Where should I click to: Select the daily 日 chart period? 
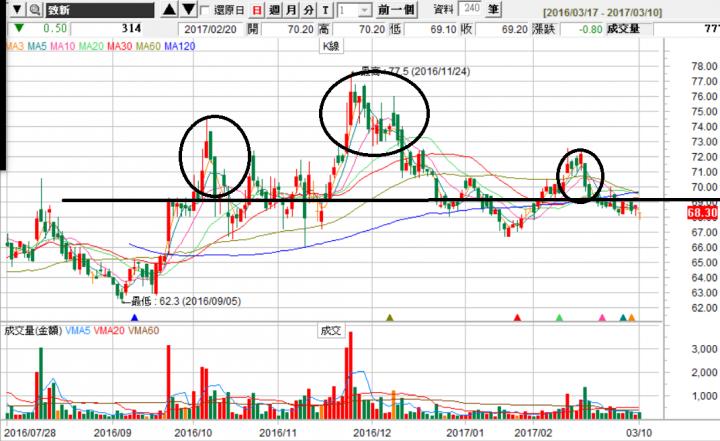pos(258,10)
